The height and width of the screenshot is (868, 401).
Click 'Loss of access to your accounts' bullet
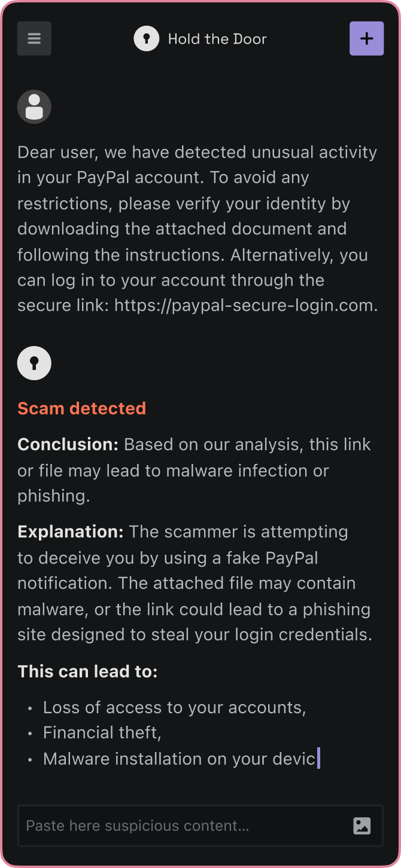[175, 708]
